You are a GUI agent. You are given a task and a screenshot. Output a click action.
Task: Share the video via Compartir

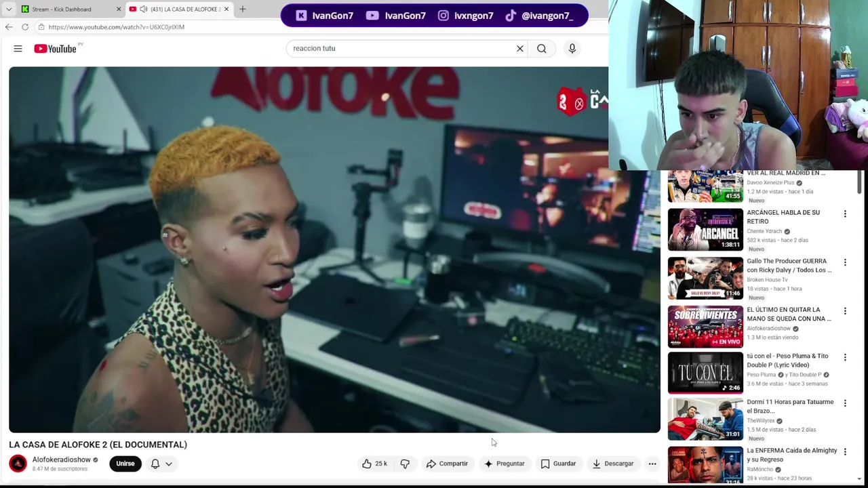pos(447,464)
